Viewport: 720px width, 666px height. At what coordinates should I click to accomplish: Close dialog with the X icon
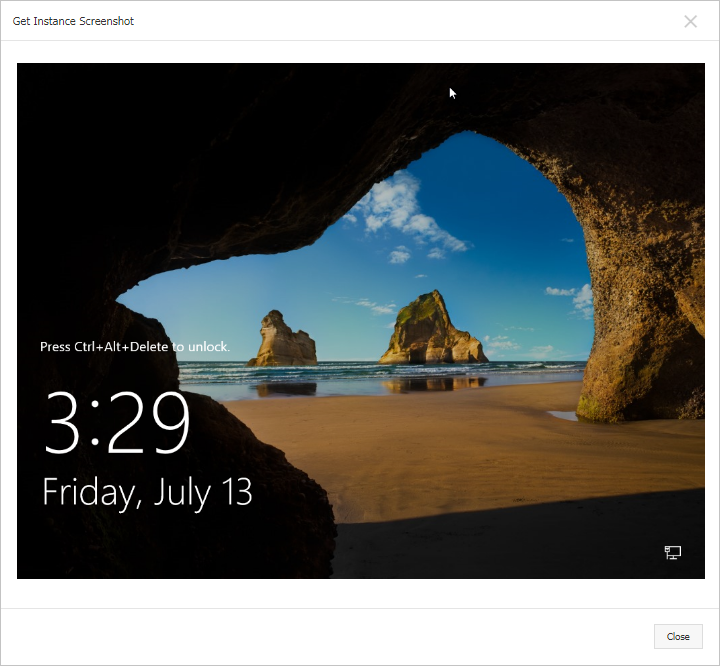pyautogui.click(x=690, y=21)
